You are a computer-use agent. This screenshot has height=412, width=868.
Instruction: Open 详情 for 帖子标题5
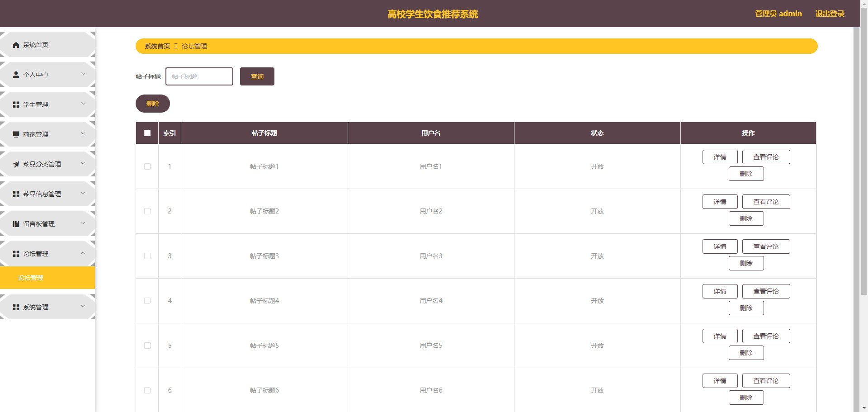(720, 336)
